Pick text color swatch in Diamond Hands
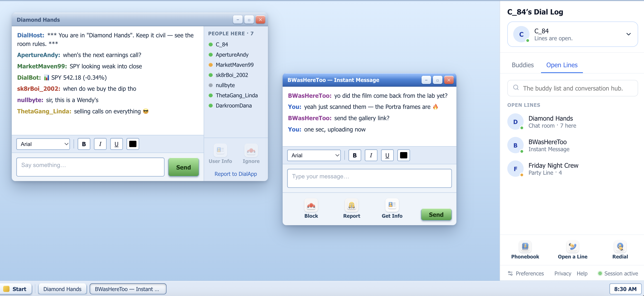The image size is (644, 296). pyautogui.click(x=133, y=144)
